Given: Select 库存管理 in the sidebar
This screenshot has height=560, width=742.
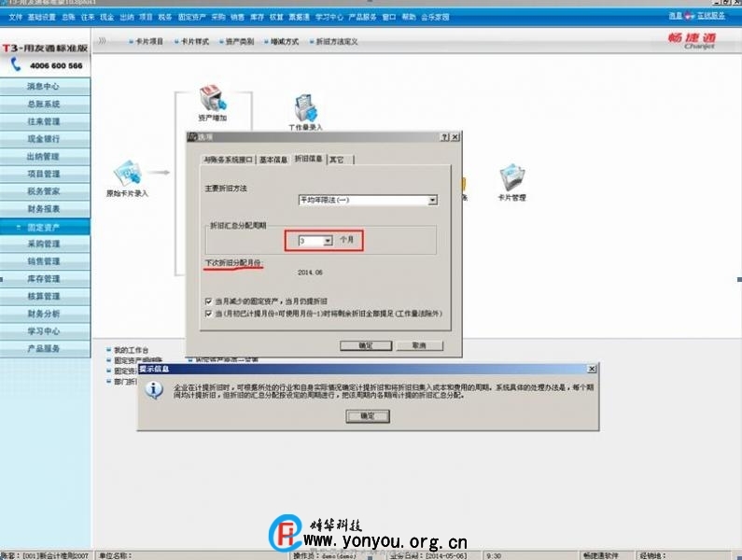Looking at the screenshot, I should pyautogui.click(x=45, y=279).
